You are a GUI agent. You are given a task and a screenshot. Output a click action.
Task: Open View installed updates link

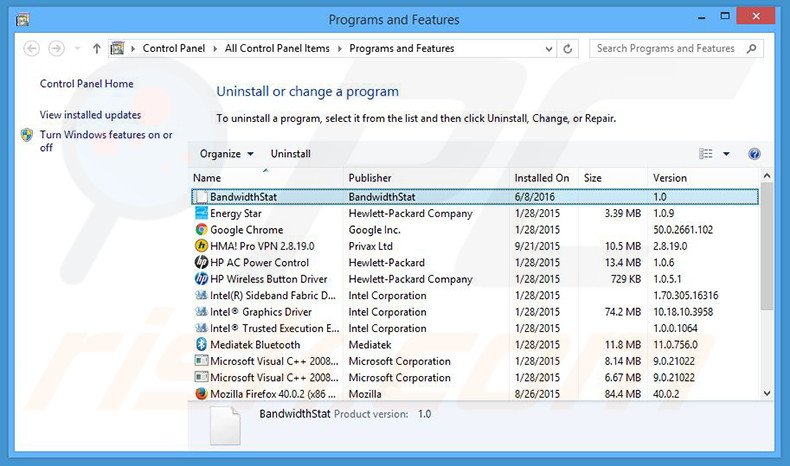point(90,115)
